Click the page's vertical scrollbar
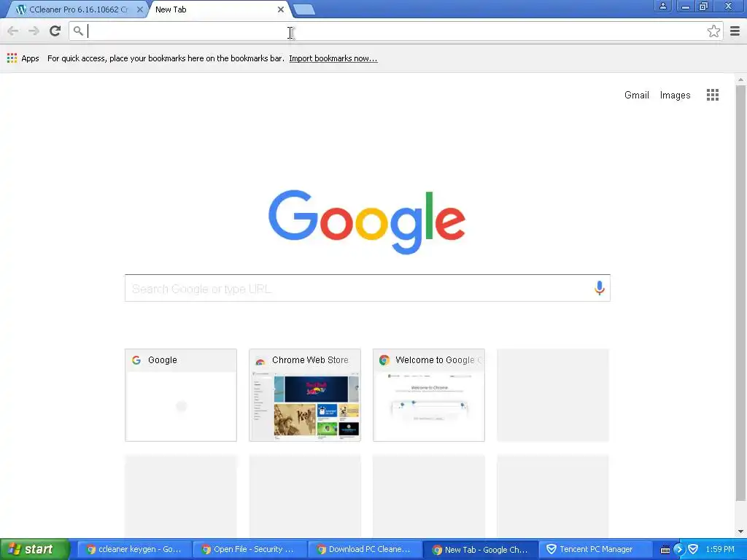This screenshot has height=560, width=747. pyautogui.click(x=740, y=293)
